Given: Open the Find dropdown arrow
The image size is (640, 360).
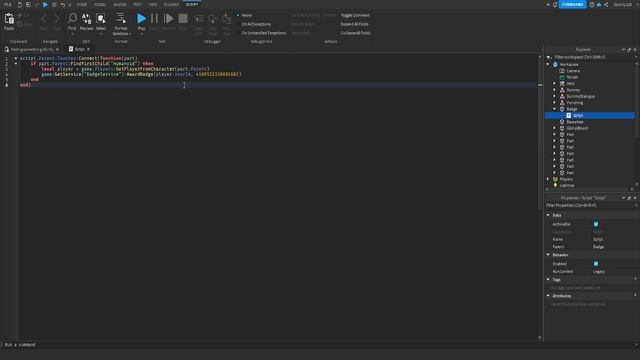Looking at the screenshot, I should coord(72,34).
